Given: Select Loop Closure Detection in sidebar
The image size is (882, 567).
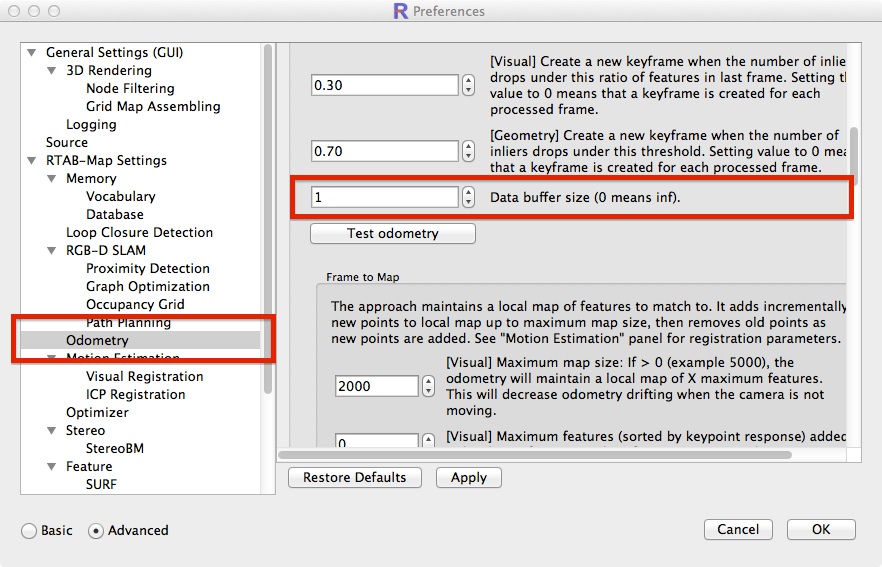Looking at the screenshot, I should [x=139, y=233].
